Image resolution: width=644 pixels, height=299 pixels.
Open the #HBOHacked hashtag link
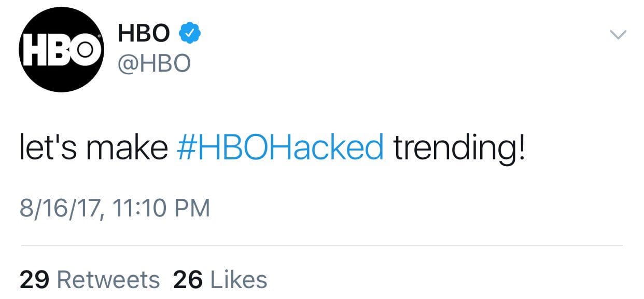[x=280, y=148]
